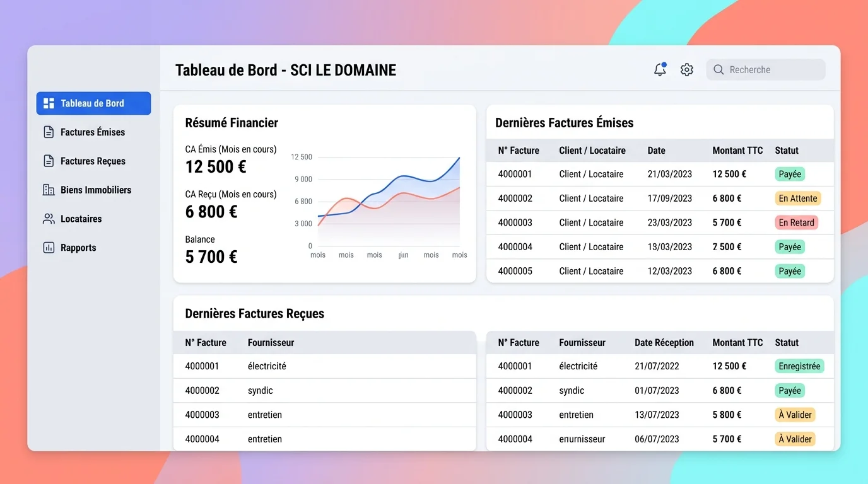
Task: Click the magnifier icon in search bar
Action: point(718,70)
